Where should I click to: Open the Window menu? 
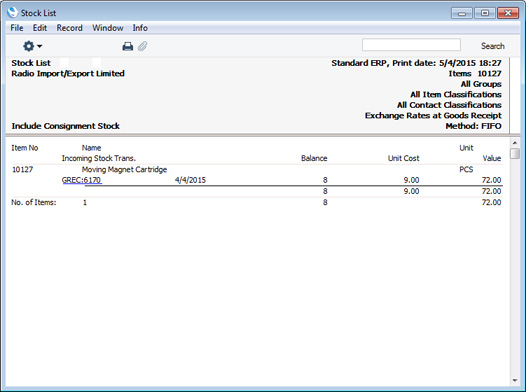pos(108,28)
